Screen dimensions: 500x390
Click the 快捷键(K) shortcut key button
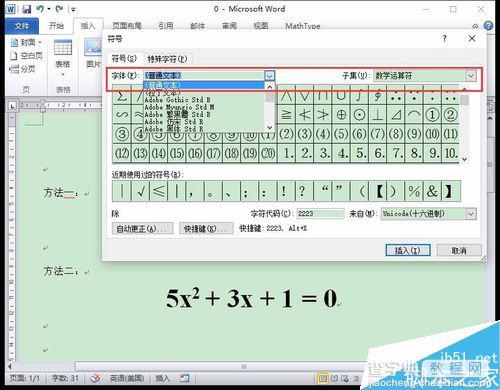tap(206, 229)
